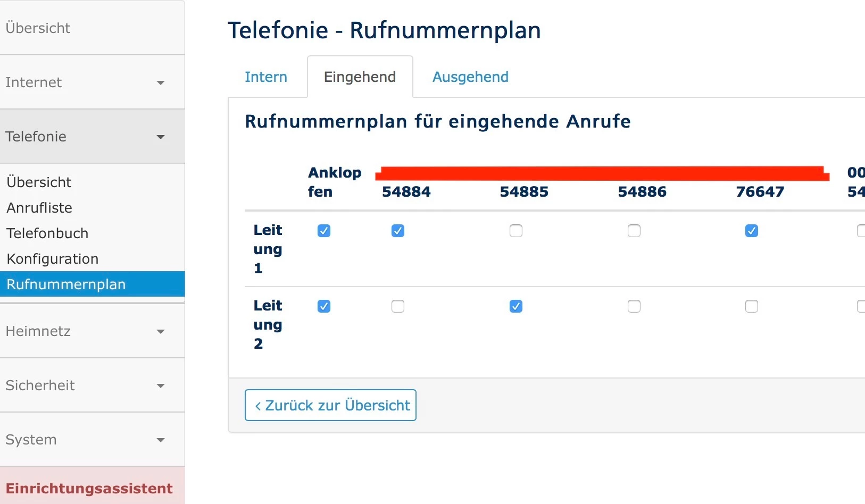865x504 pixels.
Task: Disable Anklopfen for Leitung 2
Action: tap(324, 306)
